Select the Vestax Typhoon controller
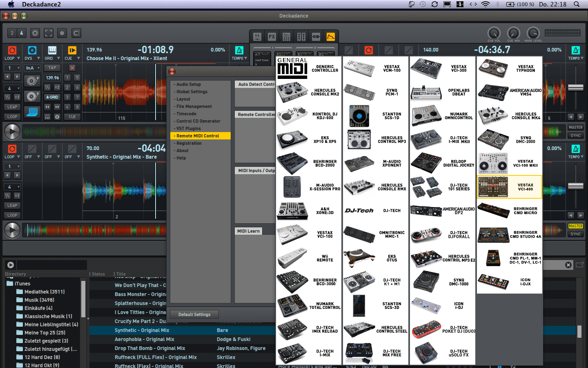 (x=510, y=68)
